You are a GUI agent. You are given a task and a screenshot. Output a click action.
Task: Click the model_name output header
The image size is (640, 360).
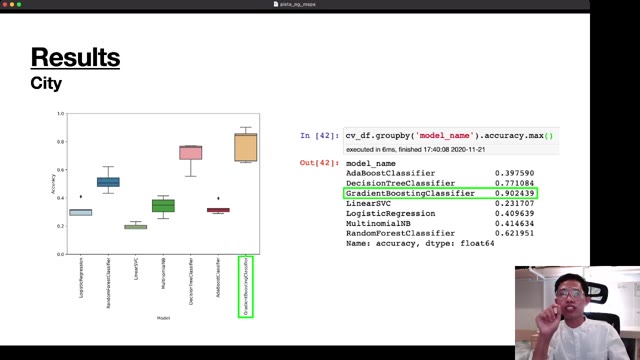[x=371, y=164]
